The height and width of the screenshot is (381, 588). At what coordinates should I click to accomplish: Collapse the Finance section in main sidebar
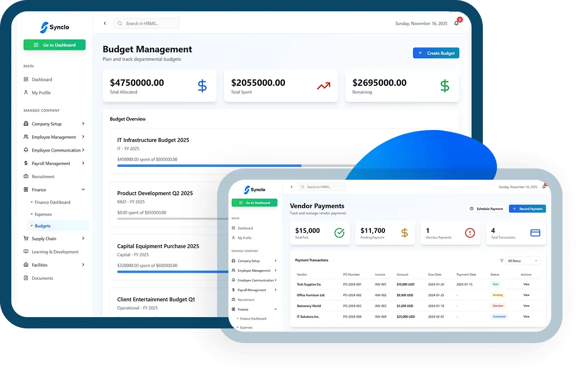click(x=83, y=190)
